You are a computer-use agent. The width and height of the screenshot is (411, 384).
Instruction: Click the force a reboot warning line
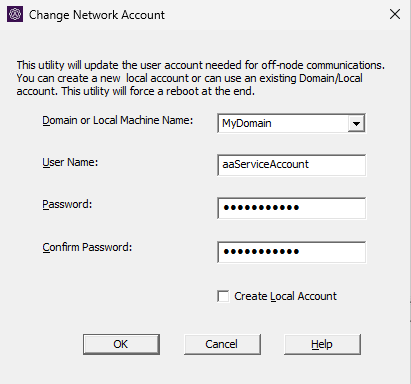click(136, 91)
